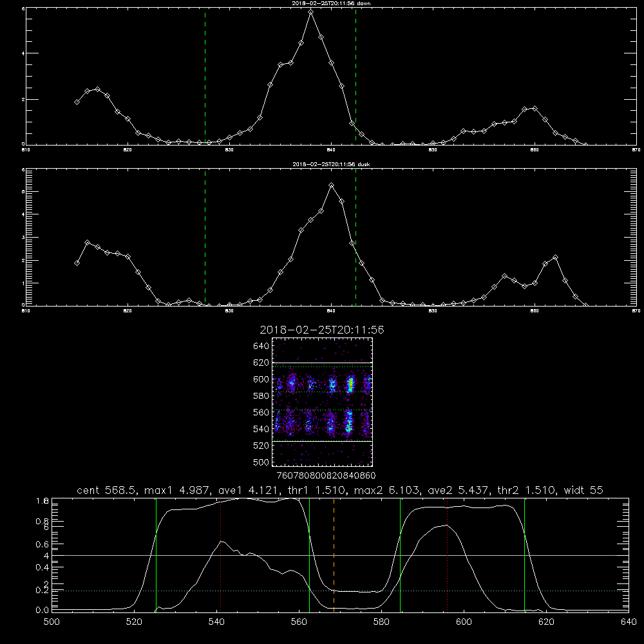Click the 'max1 4.987' value

pyautogui.click(x=176, y=490)
